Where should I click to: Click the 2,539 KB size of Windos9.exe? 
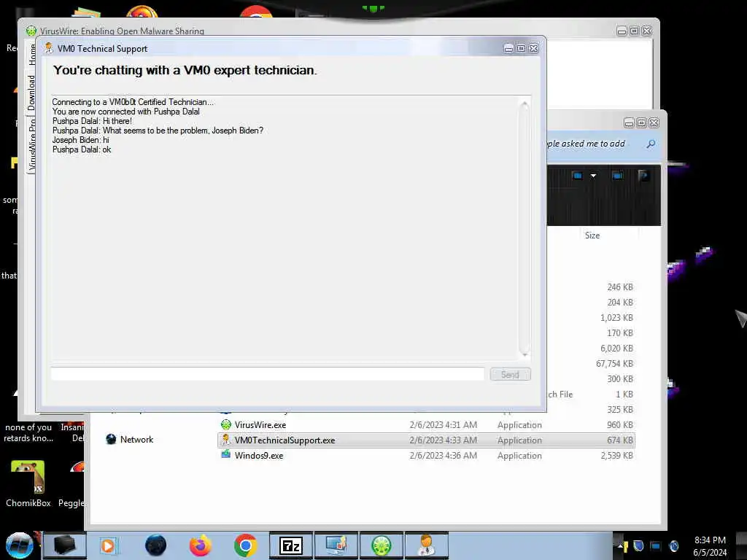click(616, 455)
